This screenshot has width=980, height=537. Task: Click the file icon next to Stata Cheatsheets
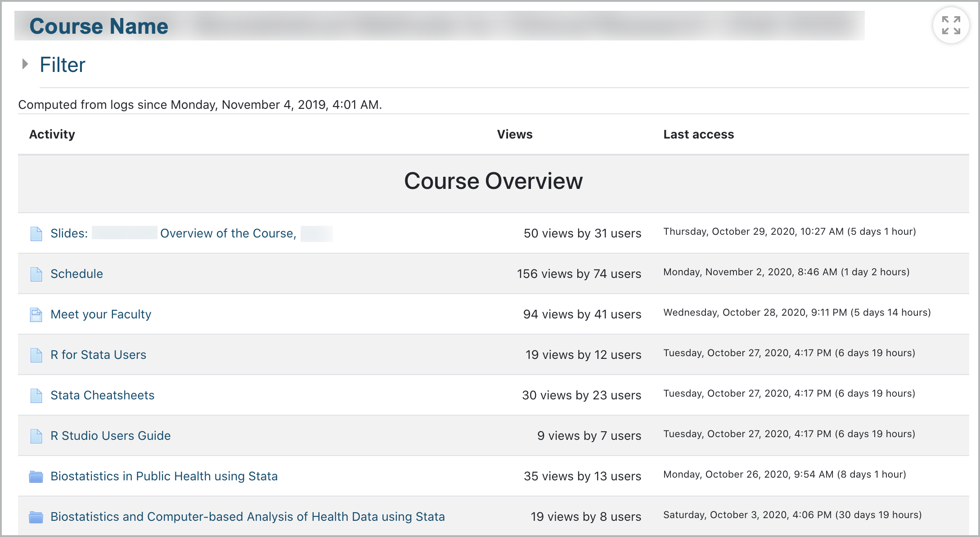[x=36, y=395]
